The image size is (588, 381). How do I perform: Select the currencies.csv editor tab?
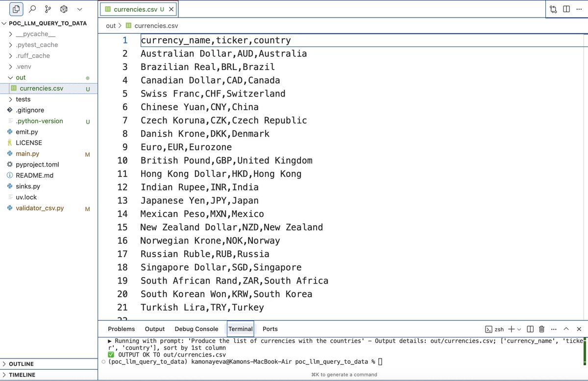tap(138, 9)
